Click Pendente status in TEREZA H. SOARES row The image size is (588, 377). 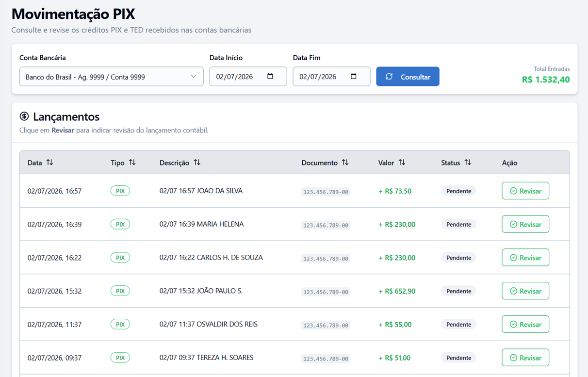458,358
